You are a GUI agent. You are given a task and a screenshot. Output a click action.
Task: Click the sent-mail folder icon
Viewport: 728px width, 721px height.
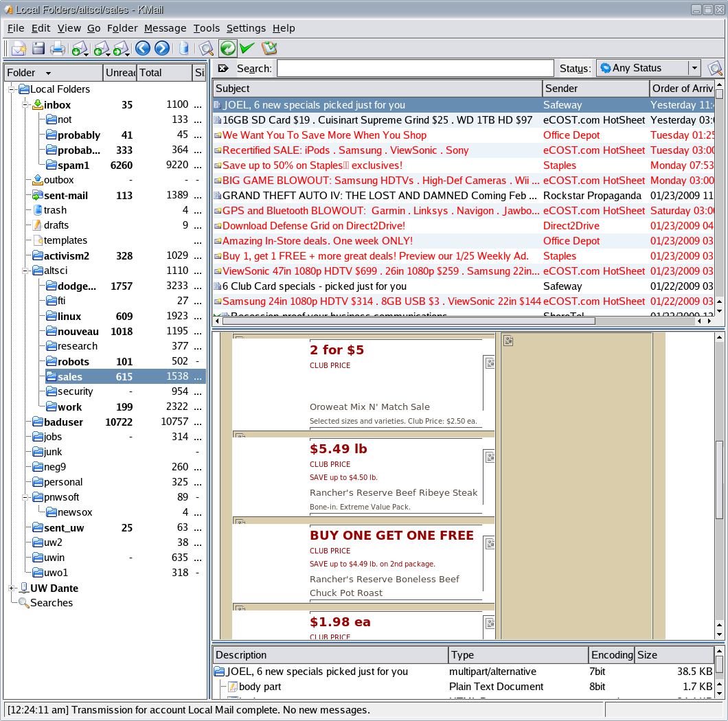pos(38,196)
